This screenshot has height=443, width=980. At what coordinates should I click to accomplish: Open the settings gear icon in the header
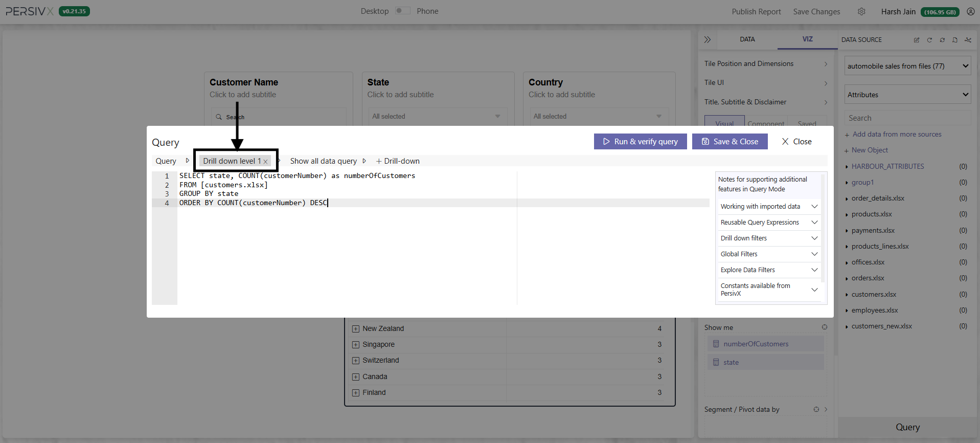click(x=861, y=11)
